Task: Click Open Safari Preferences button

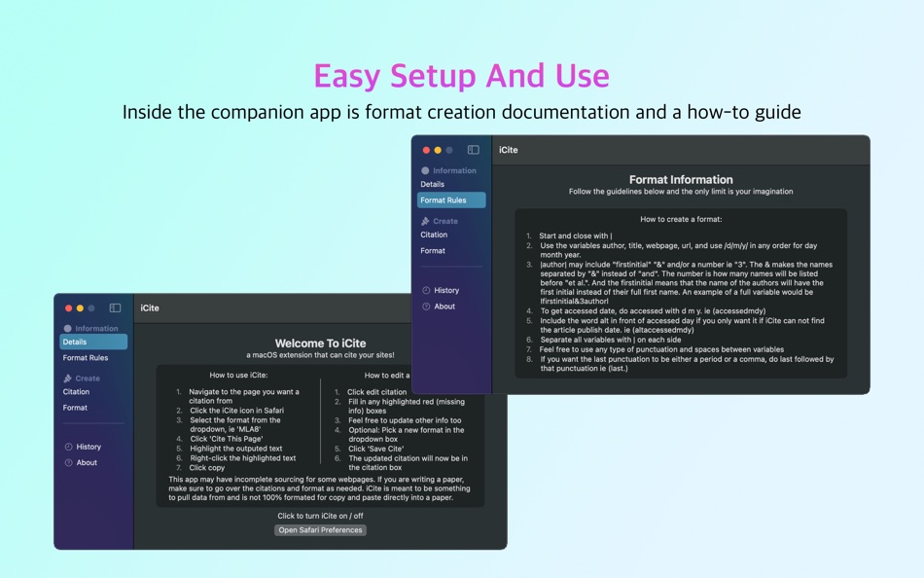Action: pos(320,530)
